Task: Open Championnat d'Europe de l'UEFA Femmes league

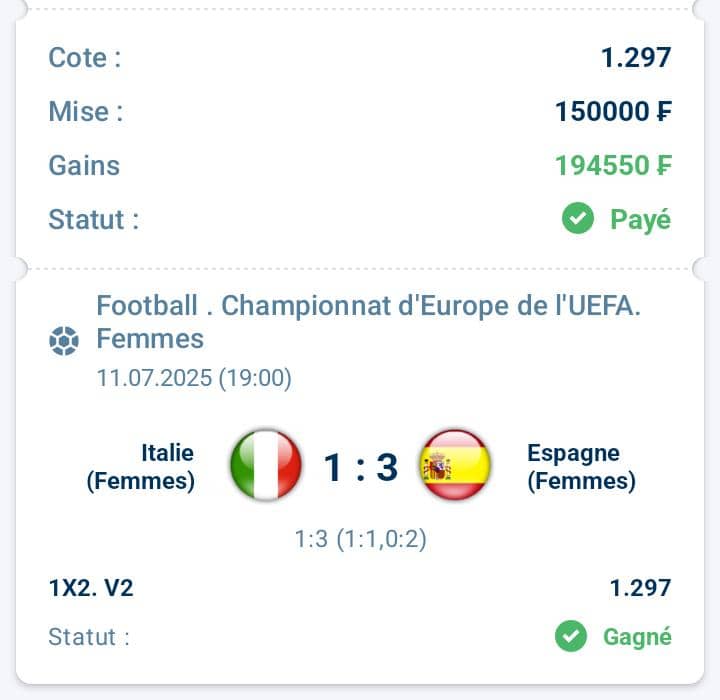Action: point(368,322)
